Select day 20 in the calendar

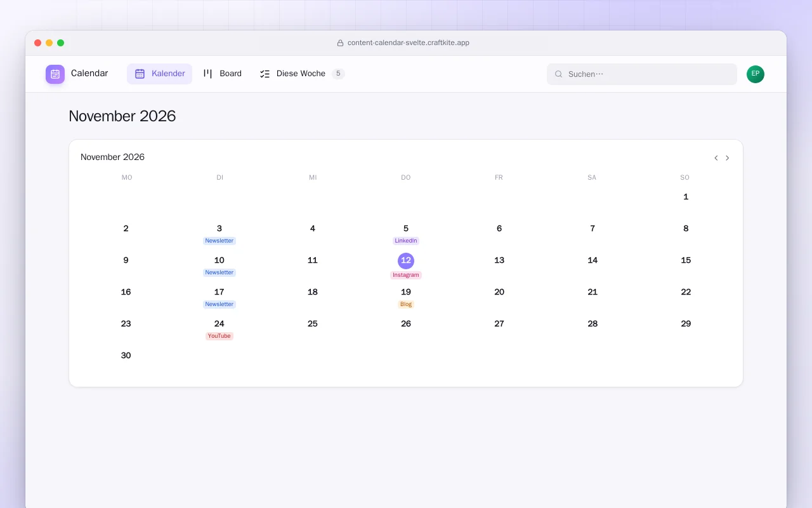[499, 292]
